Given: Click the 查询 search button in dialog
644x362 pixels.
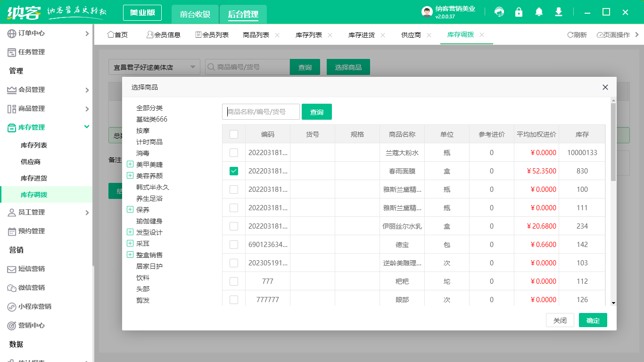Looking at the screenshot, I should [x=316, y=112].
